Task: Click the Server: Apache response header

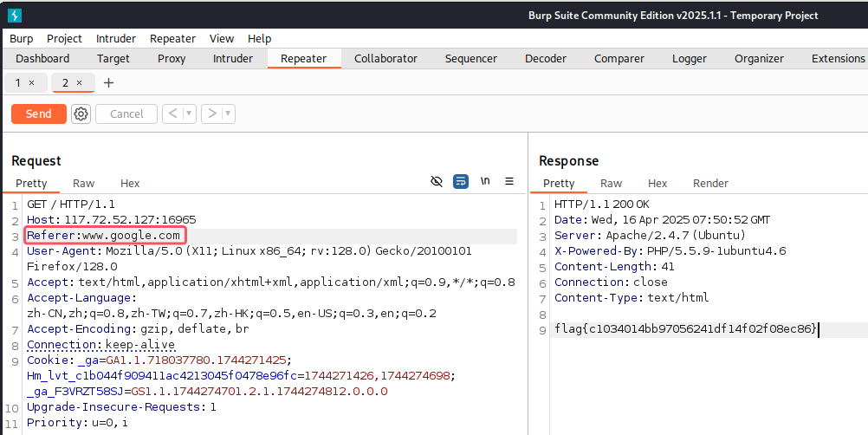Action: point(650,235)
